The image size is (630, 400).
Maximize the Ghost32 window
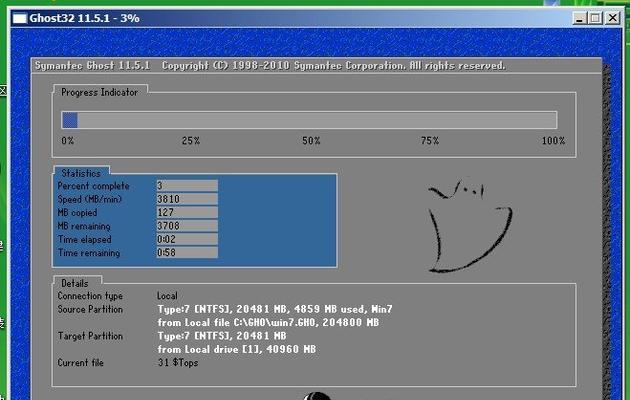595,18
